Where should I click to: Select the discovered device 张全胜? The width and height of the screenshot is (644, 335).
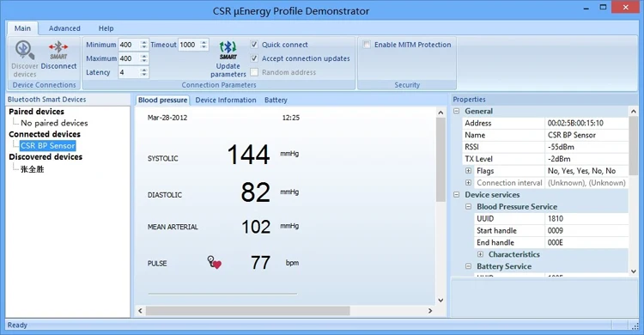click(32, 169)
